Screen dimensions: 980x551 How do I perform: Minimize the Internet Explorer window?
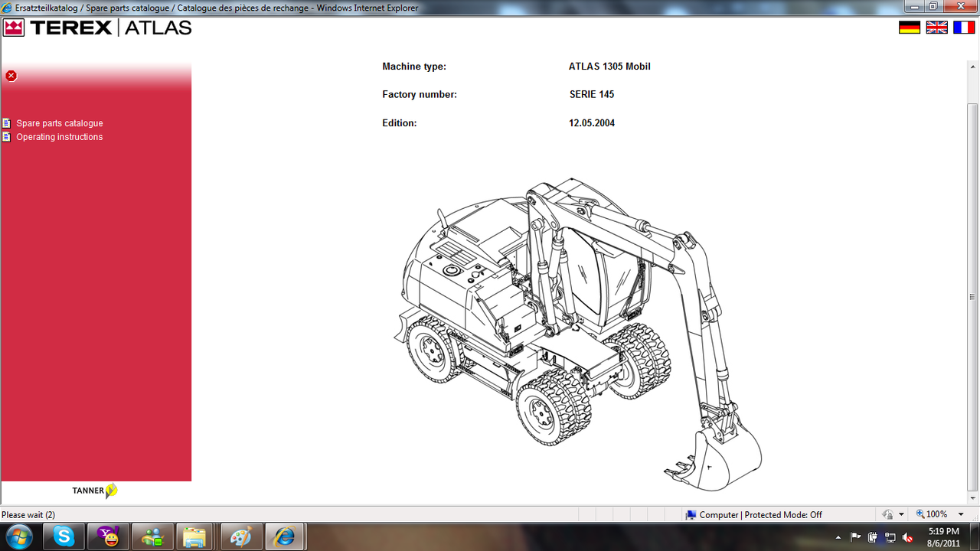click(x=914, y=6)
